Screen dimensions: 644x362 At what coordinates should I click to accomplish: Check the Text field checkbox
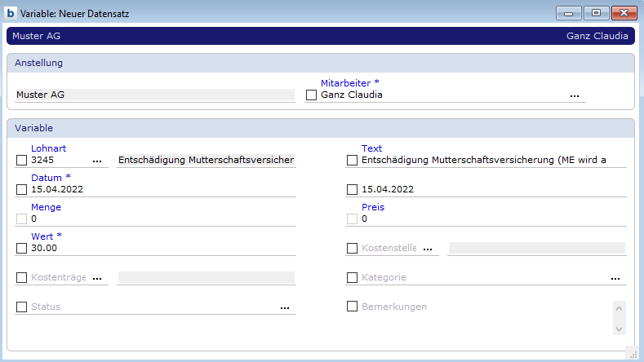(352, 161)
